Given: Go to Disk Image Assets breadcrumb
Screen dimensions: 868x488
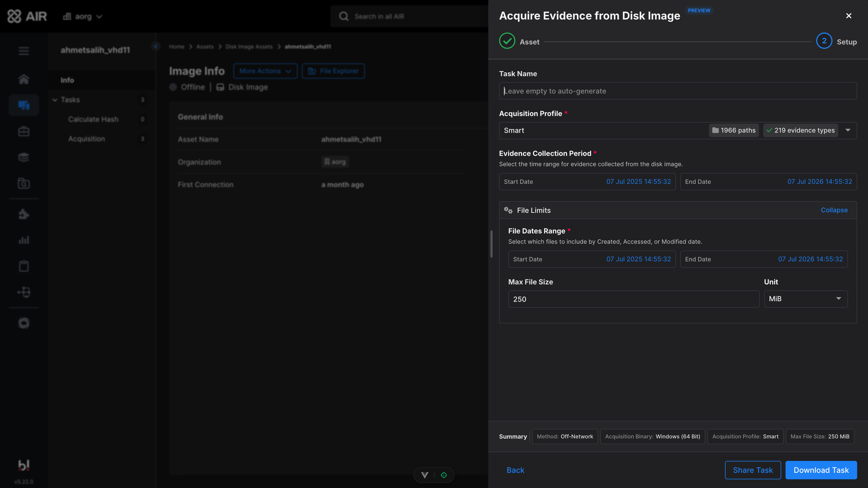Looking at the screenshot, I should coord(249,46).
